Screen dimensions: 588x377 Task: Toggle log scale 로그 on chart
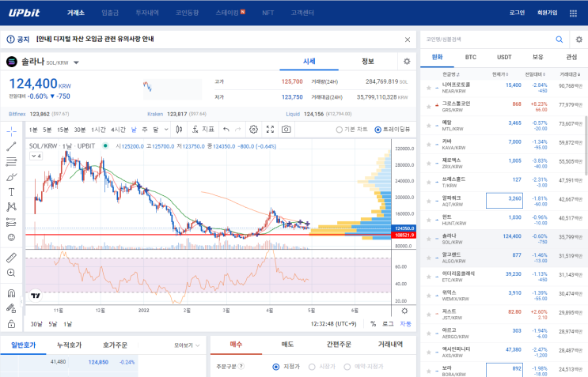(x=388, y=324)
